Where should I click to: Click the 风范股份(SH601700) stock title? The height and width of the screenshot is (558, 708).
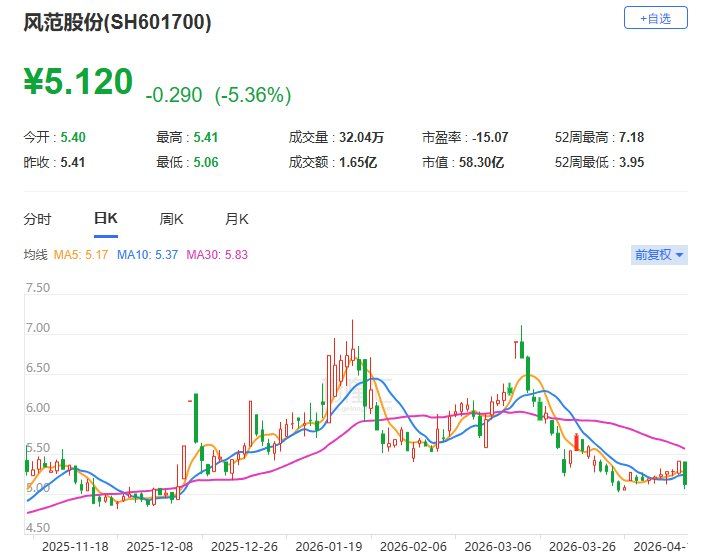coord(118,23)
